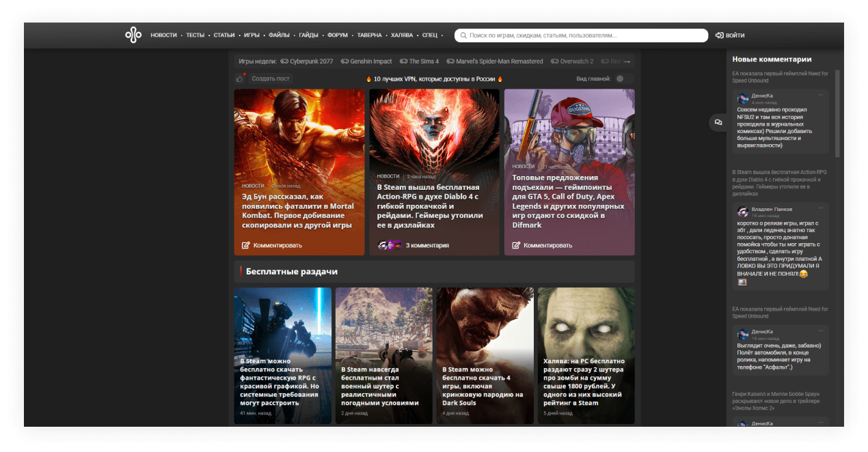Click the gamepad icon before Marvel's Spider-Man Remastered

[x=450, y=61]
